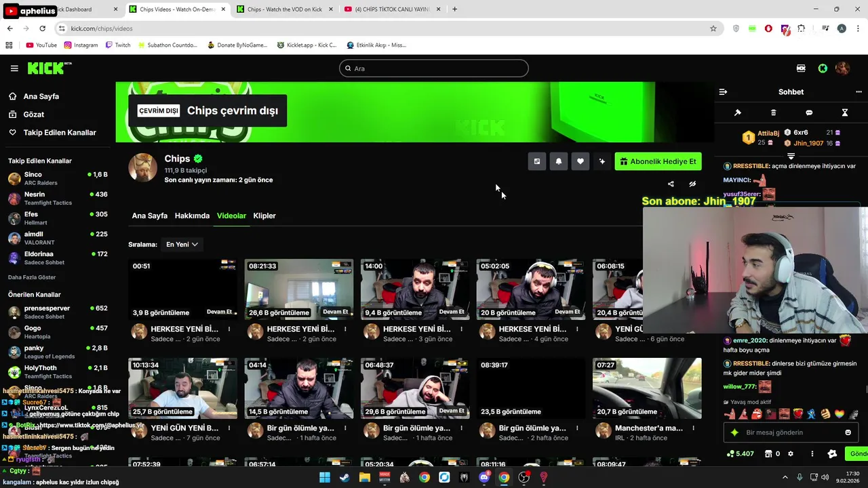Open Discord from the taskbar
Screen dimensions: 868x488
tap(484, 477)
